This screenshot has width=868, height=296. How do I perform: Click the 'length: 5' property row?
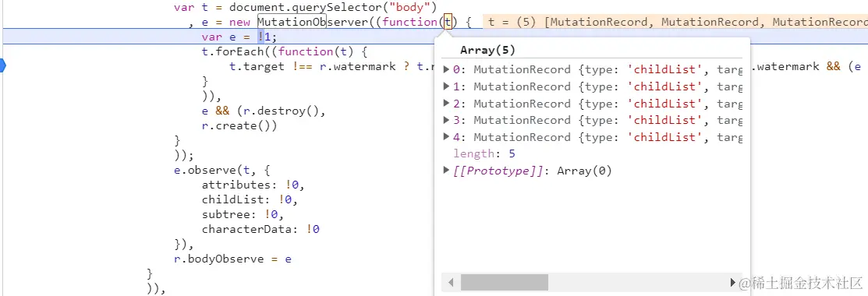[x=484, y=153]
